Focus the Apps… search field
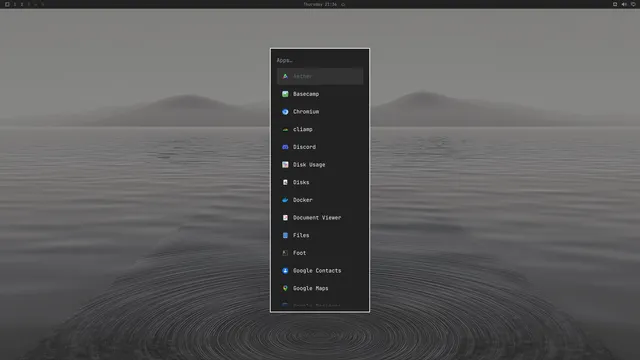 point(320,60)
